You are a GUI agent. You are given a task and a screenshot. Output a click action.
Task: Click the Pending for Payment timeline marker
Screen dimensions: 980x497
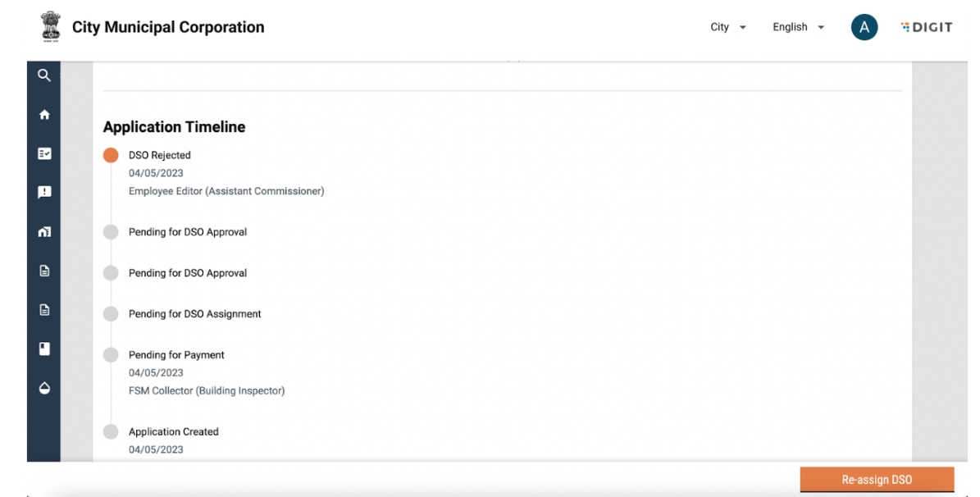[111, 355]
